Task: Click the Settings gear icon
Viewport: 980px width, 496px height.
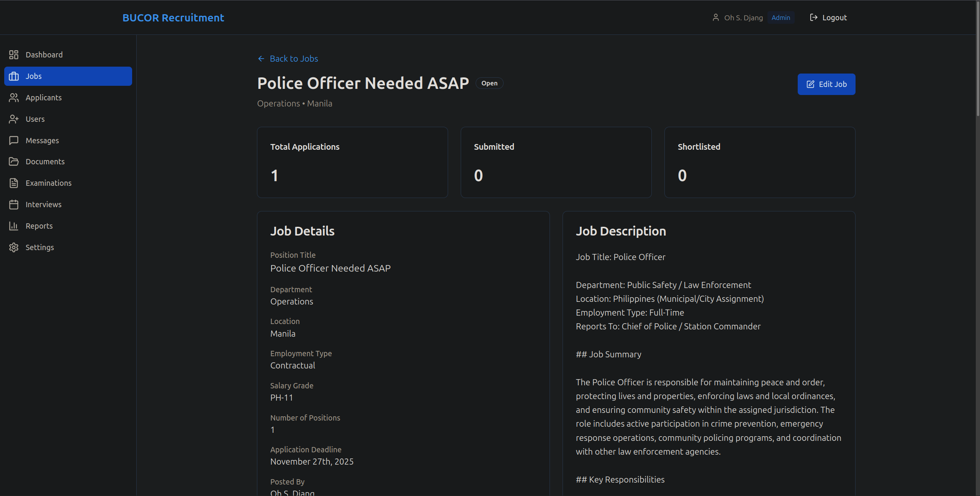Action: [14, 247]
